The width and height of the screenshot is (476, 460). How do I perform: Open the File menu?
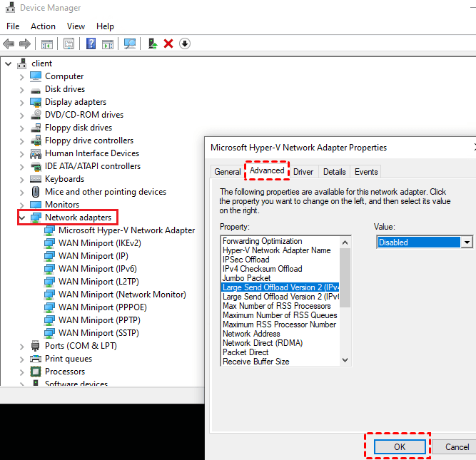(13, 26)
